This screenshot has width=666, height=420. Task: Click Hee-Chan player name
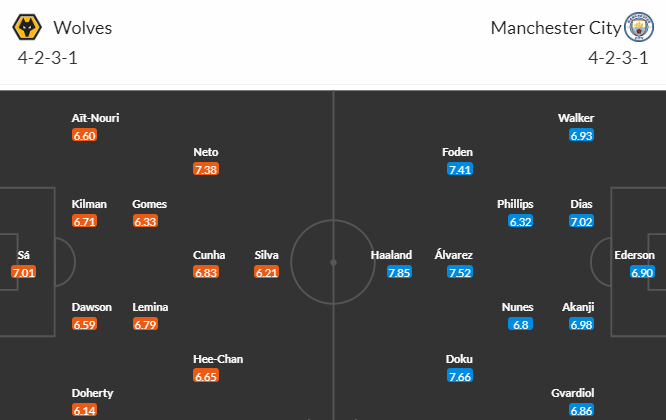click(218, 359)
